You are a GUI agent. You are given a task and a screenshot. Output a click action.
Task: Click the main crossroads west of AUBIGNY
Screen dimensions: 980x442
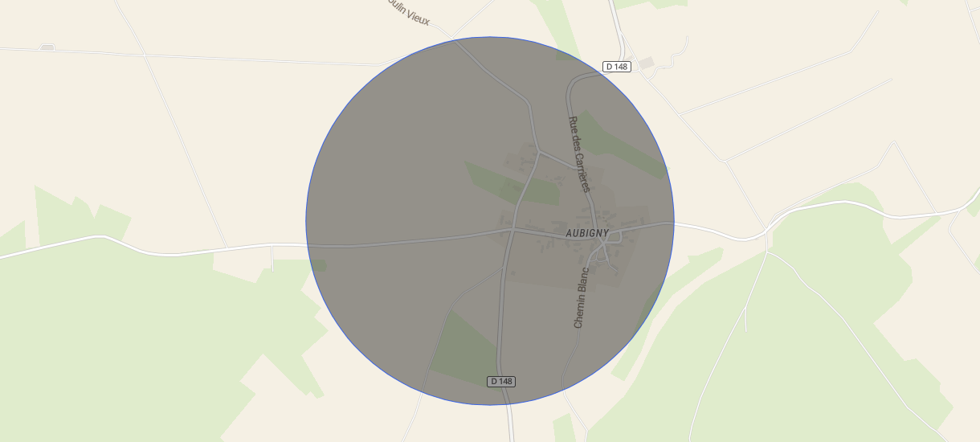coord(512,231)
